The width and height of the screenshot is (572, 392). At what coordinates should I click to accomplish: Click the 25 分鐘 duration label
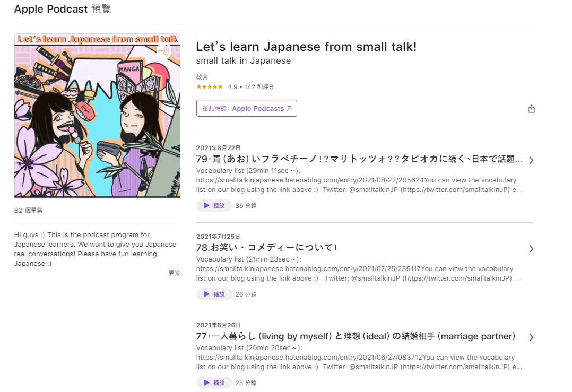point(246,383)
